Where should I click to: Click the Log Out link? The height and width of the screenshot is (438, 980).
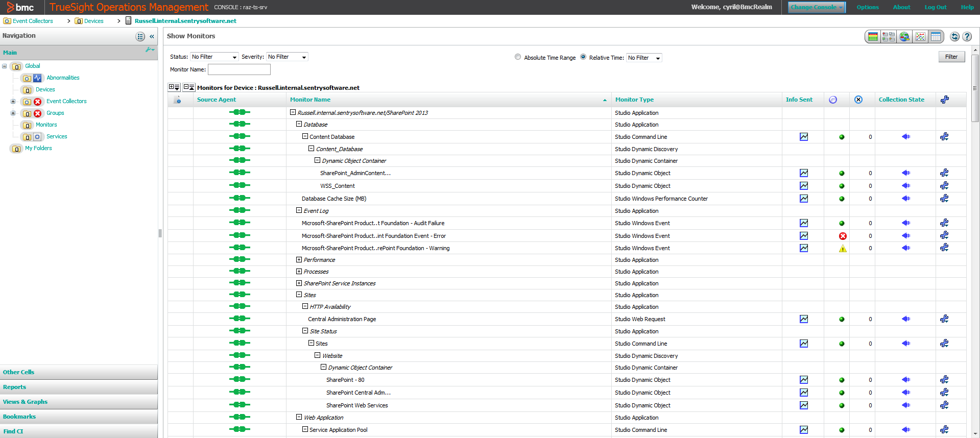pyautogui.click(x=935, y=7)
